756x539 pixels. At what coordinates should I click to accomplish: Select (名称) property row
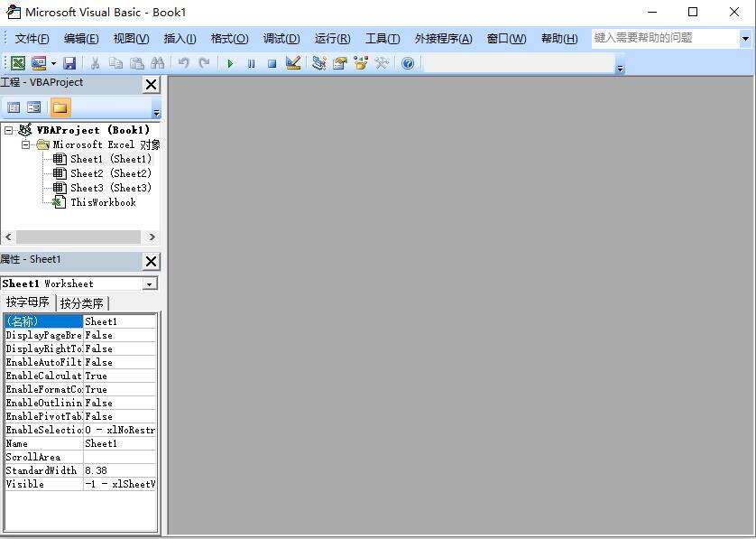tap(80, 321)
